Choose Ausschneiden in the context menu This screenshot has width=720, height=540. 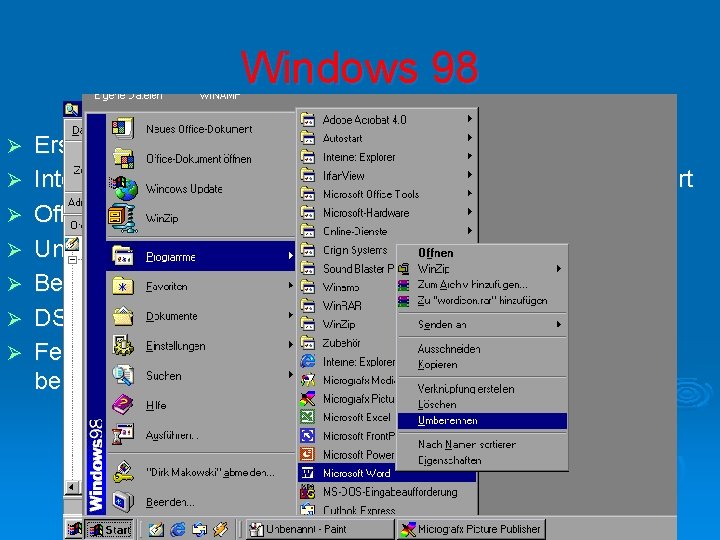pos(482,349)
